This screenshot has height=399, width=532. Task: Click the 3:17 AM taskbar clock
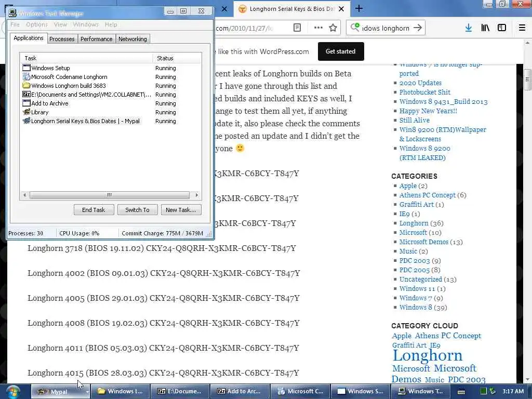pos(513,391)
